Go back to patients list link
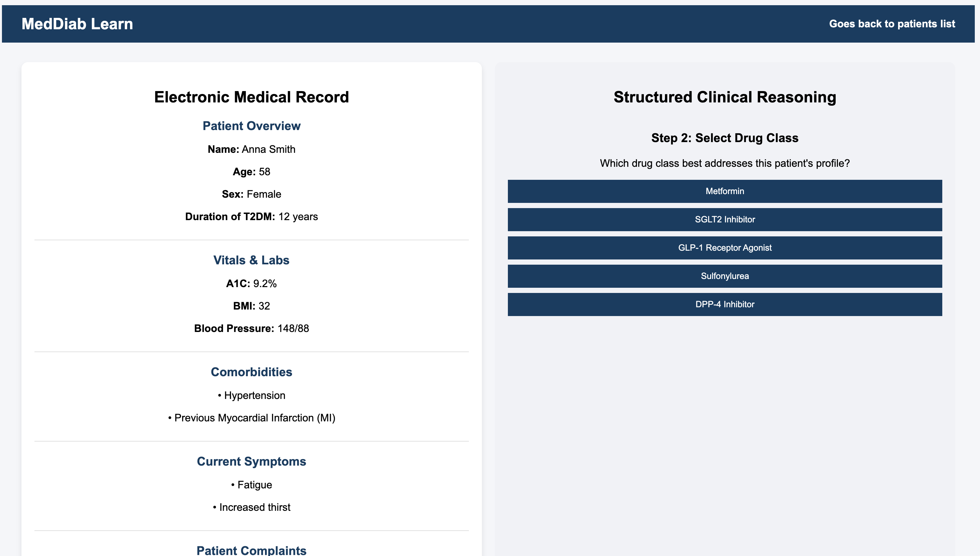The image size is (980, 556). tap(892, 24)
